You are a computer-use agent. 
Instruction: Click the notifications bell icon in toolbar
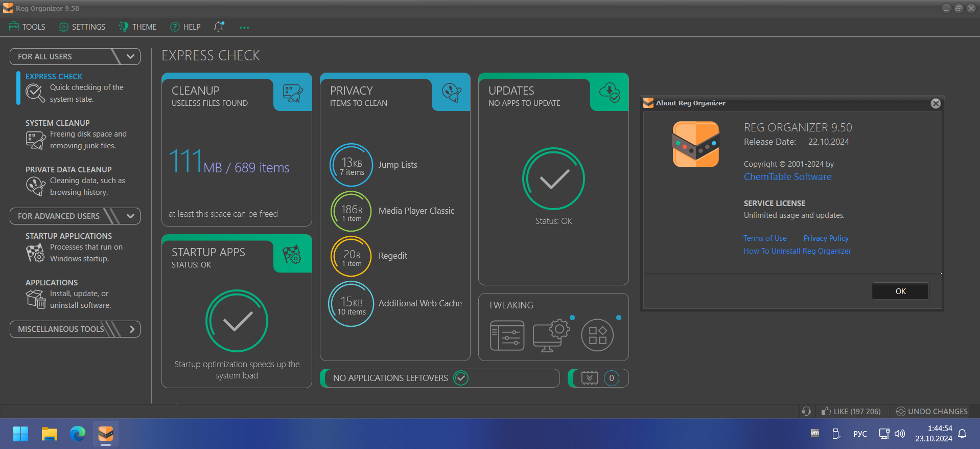pos(219,27)
